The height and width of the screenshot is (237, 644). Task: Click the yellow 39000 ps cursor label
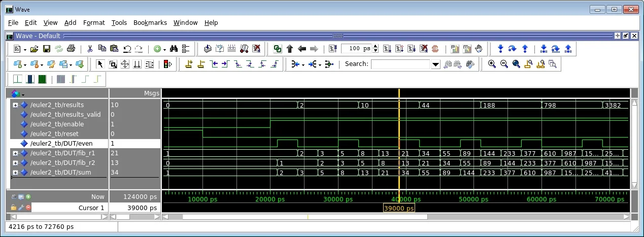pyautogui.click(x=399, y=208)
